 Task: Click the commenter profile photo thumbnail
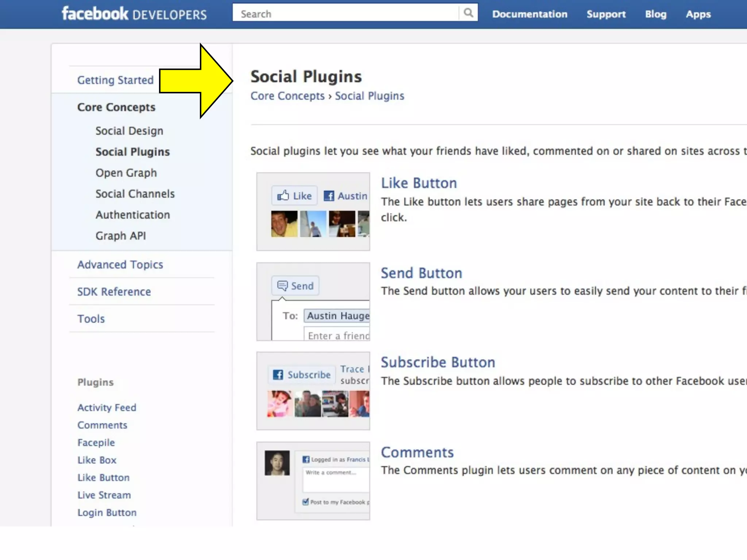pos(277,463)
